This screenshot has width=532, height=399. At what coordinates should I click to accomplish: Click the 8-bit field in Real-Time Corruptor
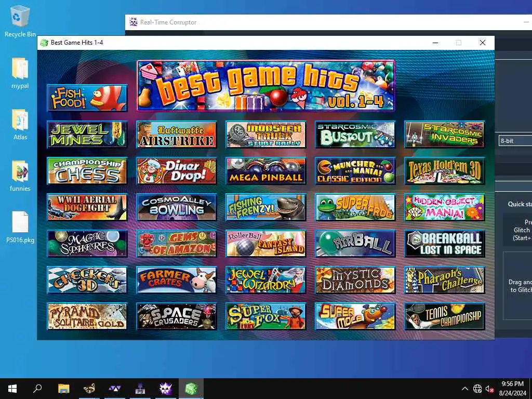(x=515, y=141)
